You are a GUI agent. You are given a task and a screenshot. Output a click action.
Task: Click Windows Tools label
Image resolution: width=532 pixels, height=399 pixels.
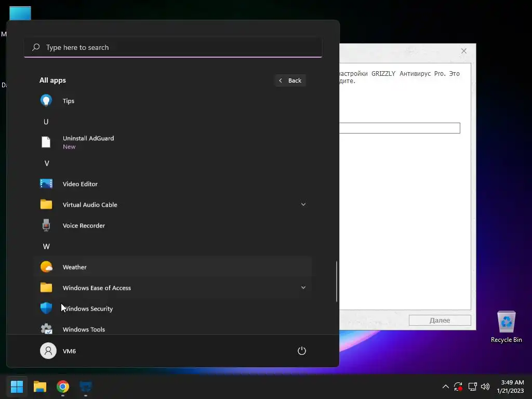coord(84,329)
